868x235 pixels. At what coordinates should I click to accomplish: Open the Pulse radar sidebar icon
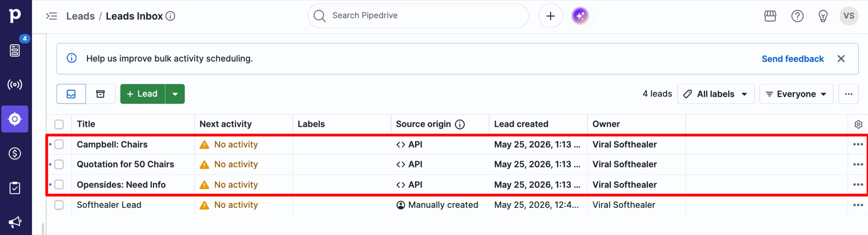[x=15, y=85]
